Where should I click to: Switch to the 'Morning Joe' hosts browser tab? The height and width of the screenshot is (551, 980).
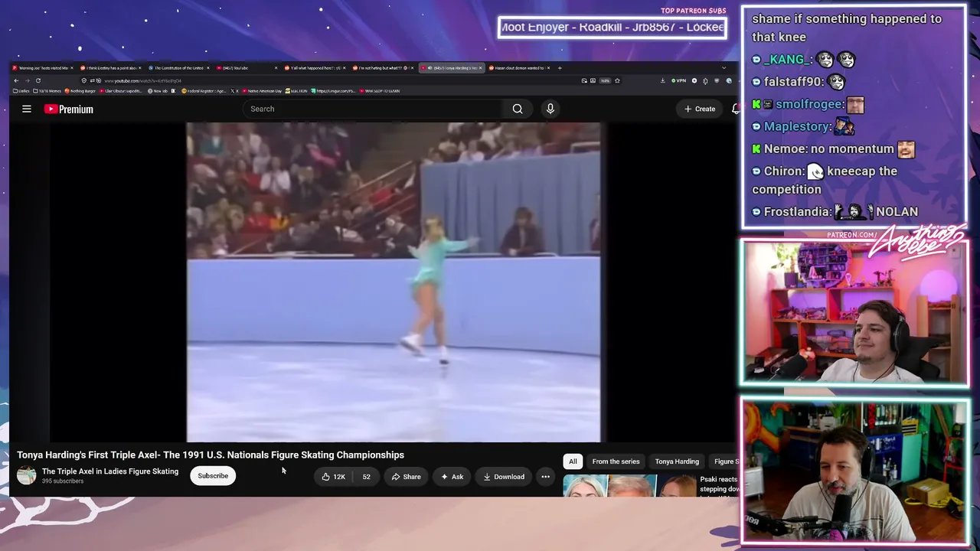[x=44, y=68]
